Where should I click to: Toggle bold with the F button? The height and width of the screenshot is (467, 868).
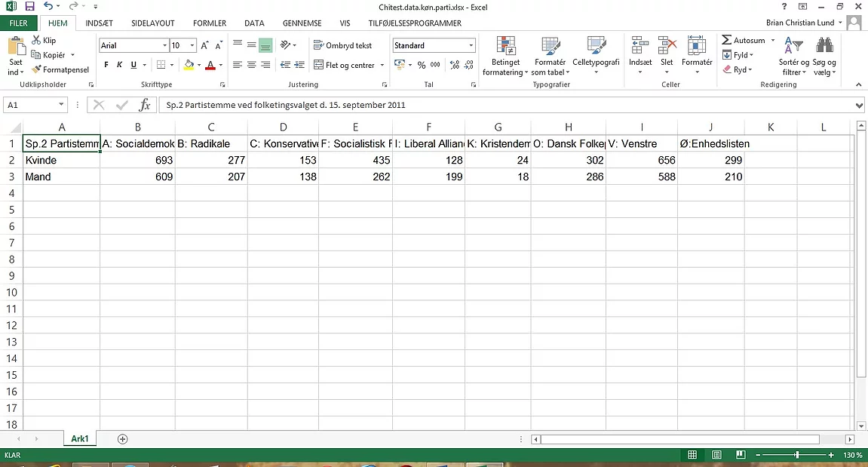(x=106, y=65)
